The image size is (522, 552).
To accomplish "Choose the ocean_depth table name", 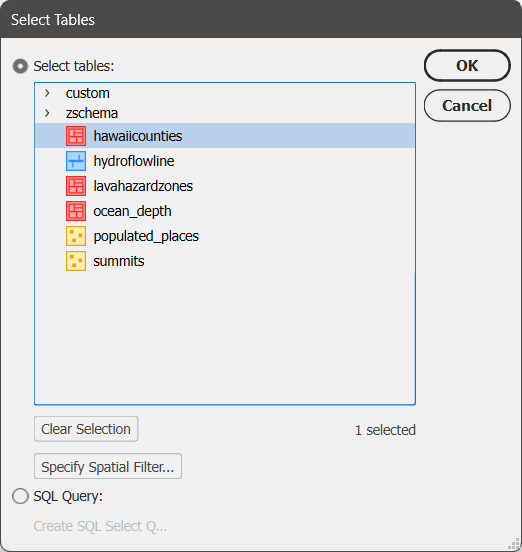I will click(132, 211).
